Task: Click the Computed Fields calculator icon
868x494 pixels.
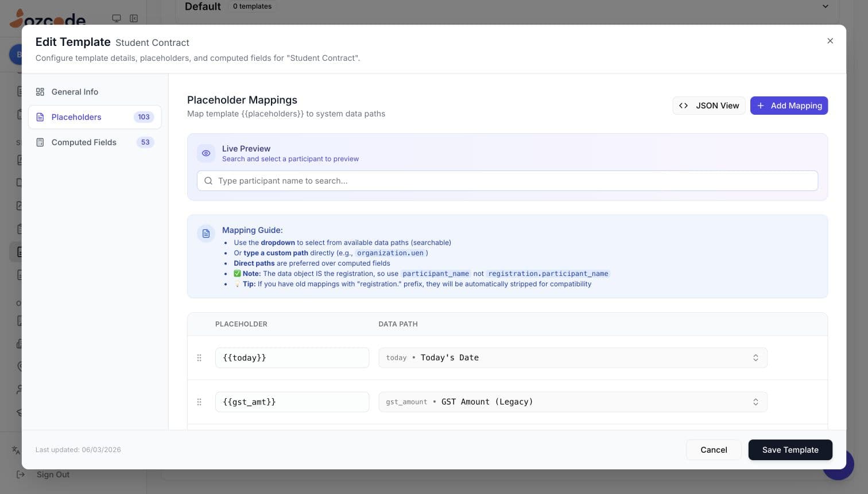Action: coord(40,142)
